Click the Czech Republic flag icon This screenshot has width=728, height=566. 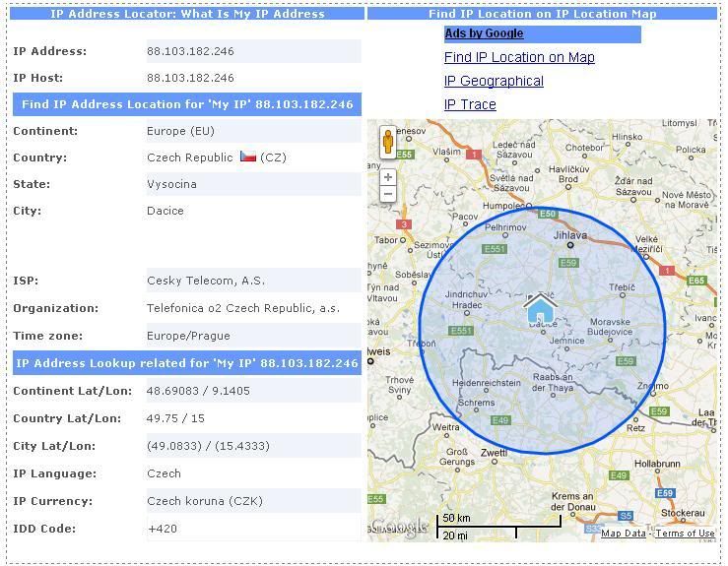(247, 157)
